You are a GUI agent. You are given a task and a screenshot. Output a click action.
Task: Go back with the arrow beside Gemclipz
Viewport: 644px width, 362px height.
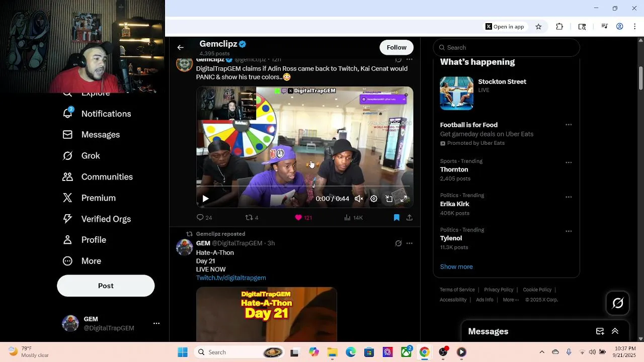click(x=180, y=47)
